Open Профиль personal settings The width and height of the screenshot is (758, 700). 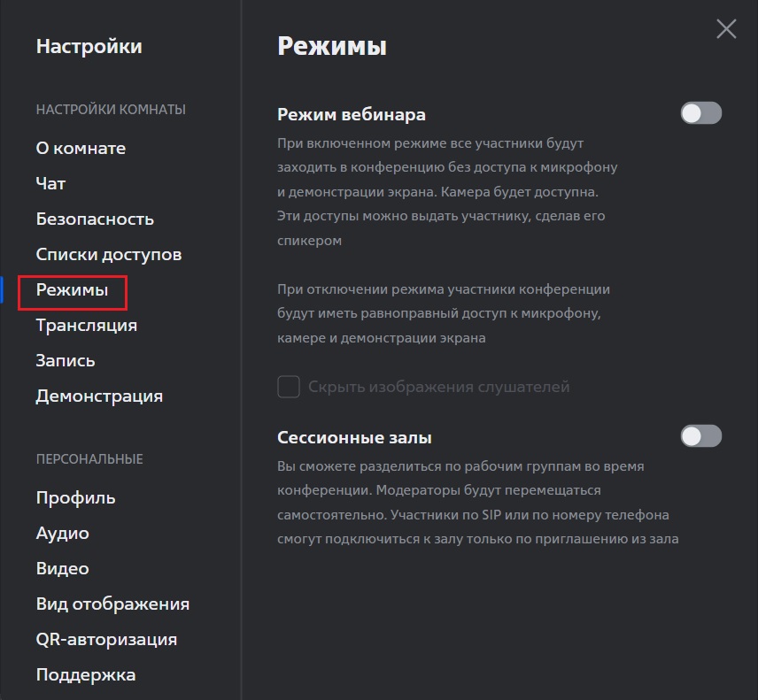[x=75, y=497]
